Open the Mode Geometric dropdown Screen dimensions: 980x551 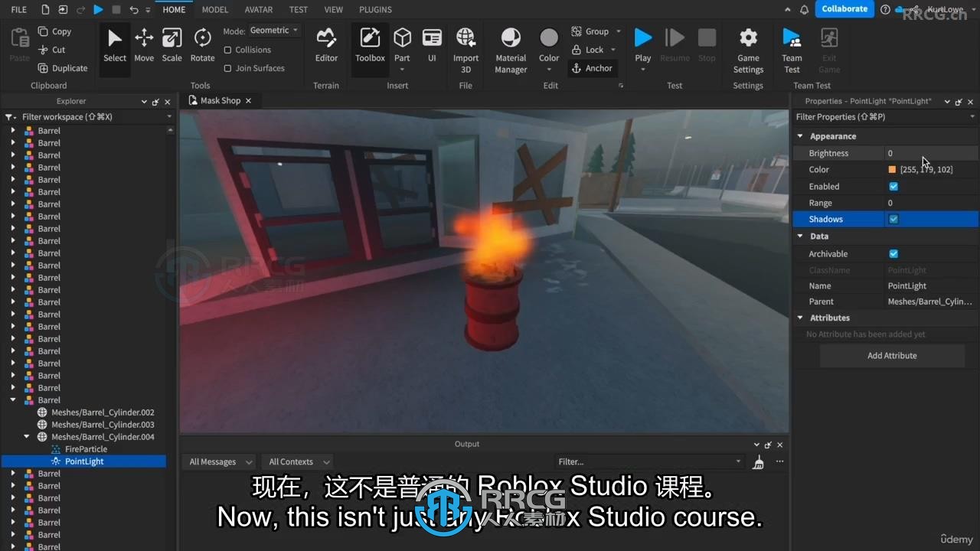coord(274,31)
